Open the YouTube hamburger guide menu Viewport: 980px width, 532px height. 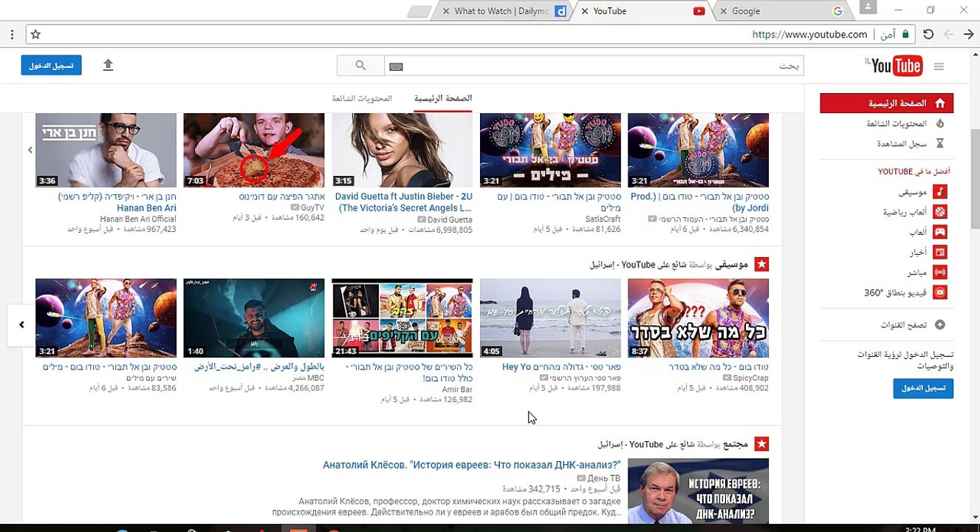coord(939,66)
